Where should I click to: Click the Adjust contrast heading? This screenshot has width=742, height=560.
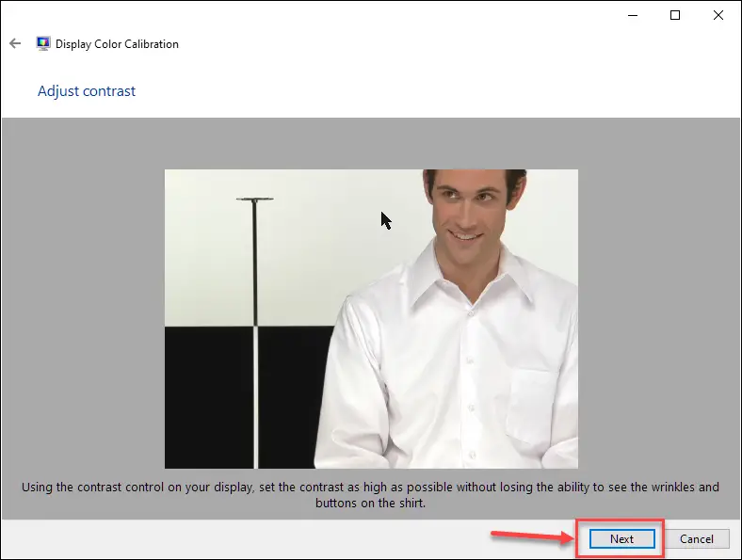(87, 90)
